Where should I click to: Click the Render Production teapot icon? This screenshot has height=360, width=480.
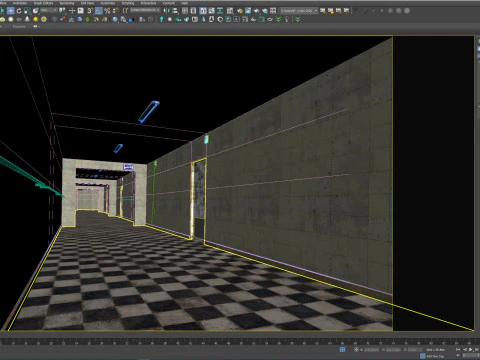click(256, 11)
